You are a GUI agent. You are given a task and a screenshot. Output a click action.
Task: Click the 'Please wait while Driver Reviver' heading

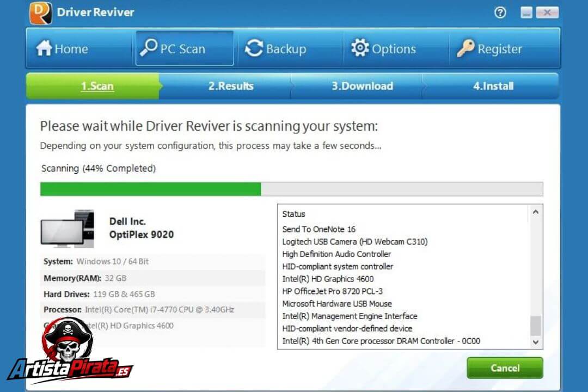tap(209, 126)
